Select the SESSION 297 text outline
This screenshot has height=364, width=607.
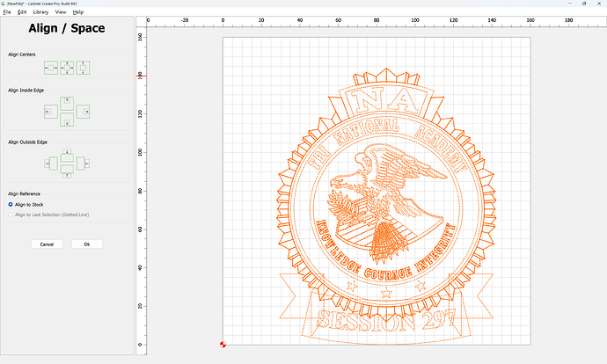tap(386, 321)
